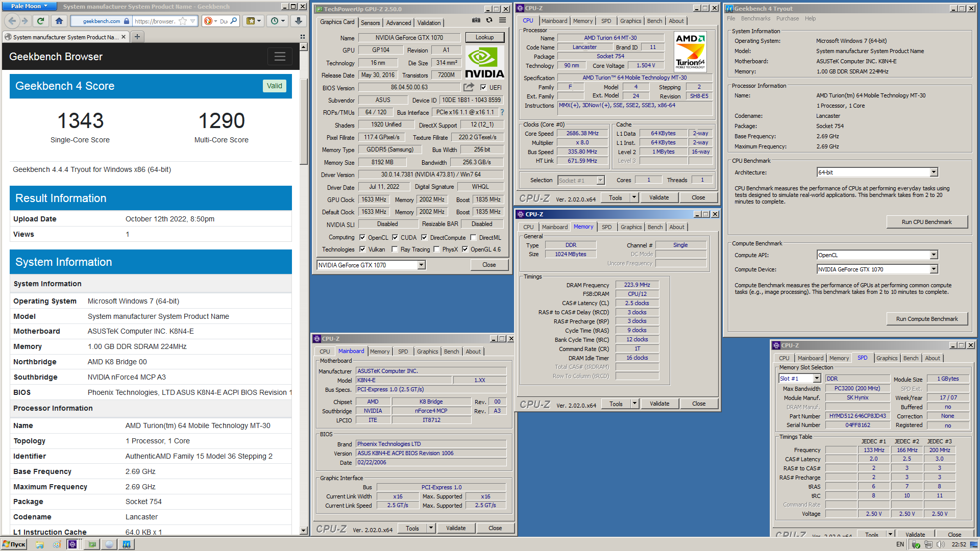The image size is (980, 551).
Task: Open the browser home page
Action: click(x=59, y=21)
